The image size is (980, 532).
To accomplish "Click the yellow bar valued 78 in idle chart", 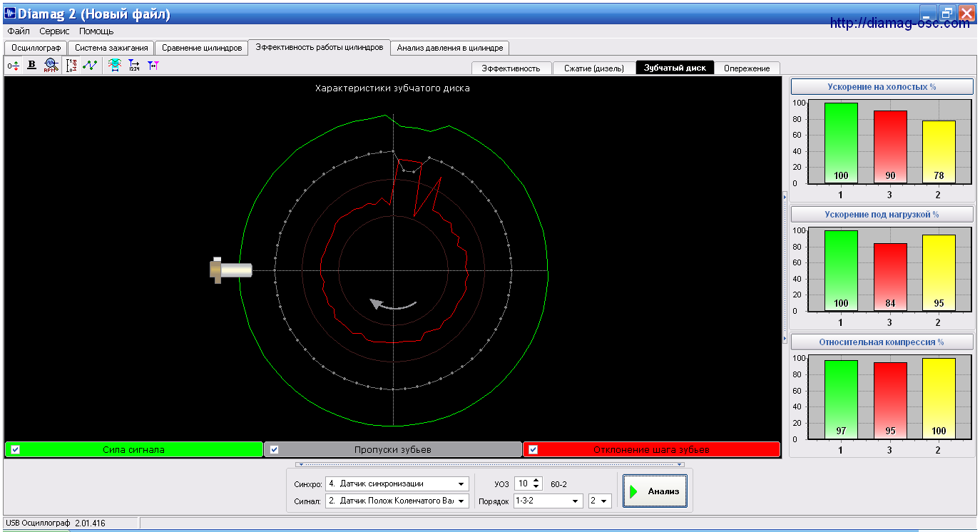I will 938,152.
